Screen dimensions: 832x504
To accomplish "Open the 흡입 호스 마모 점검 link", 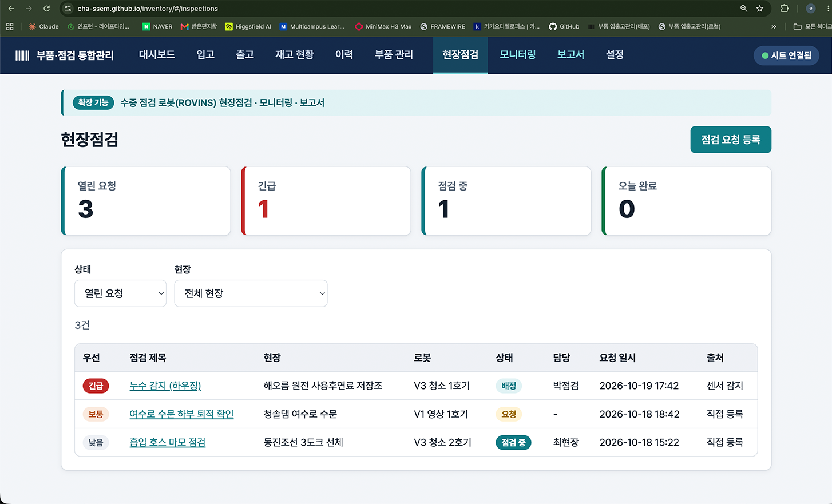I will 167,443.
